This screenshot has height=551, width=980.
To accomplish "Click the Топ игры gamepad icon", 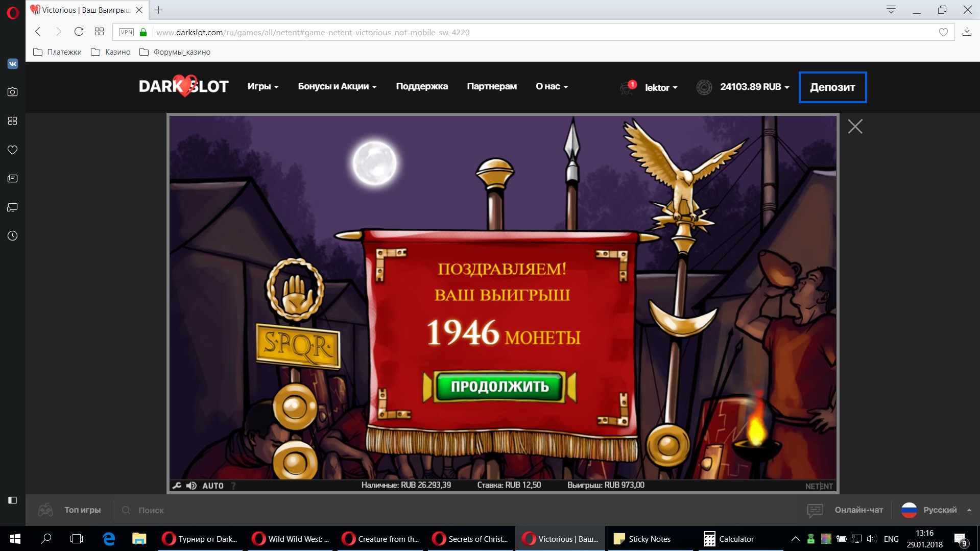I will pos(45,510).
